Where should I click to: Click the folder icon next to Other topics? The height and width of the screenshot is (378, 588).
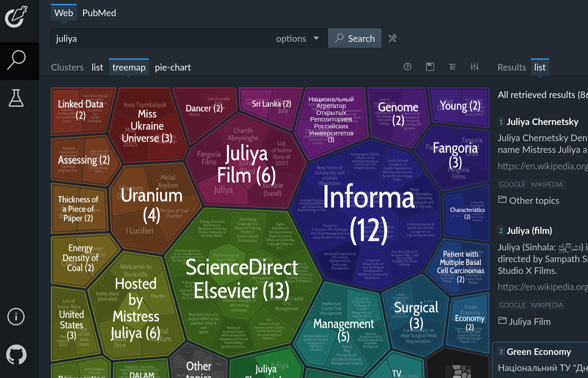[x=502, y=200]
